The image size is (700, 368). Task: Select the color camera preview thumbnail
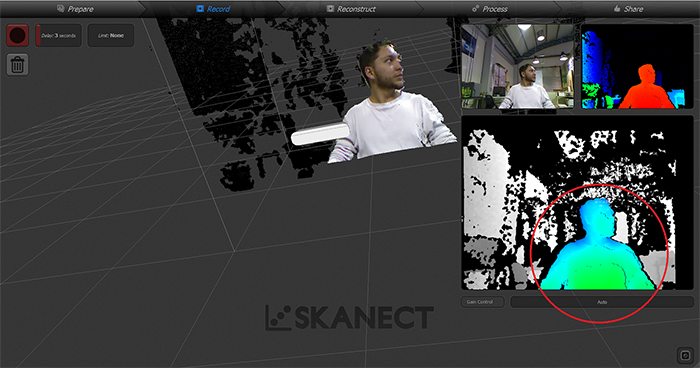[518, 67]
